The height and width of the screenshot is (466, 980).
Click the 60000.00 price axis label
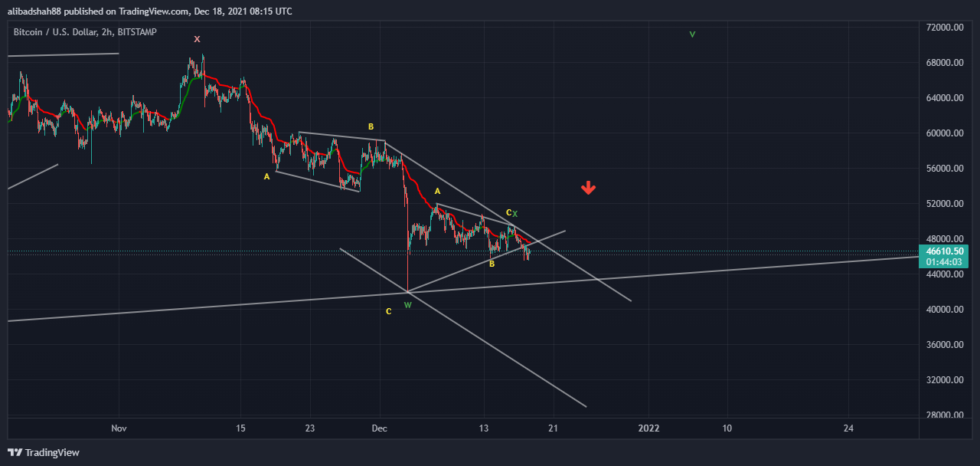pos(946,133)
